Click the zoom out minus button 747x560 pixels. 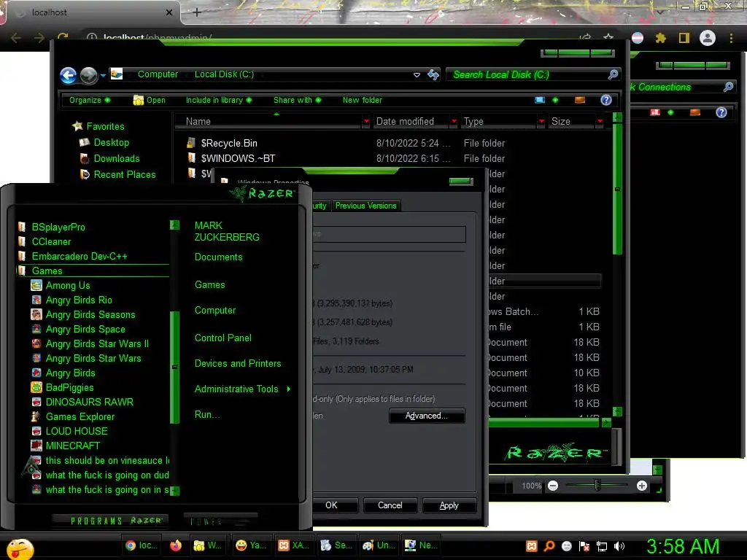click(553, 486)
